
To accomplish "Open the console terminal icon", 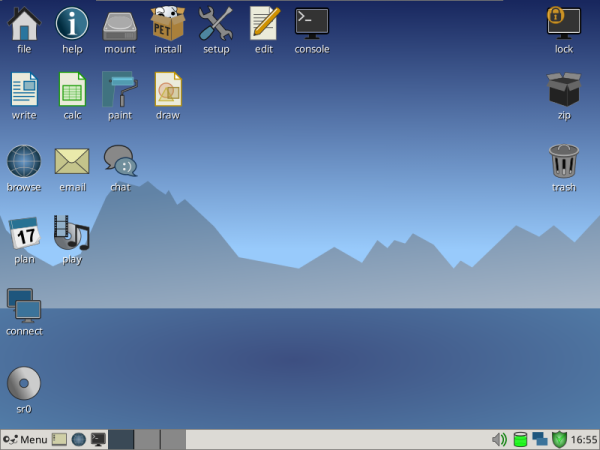I will [312, 23].
